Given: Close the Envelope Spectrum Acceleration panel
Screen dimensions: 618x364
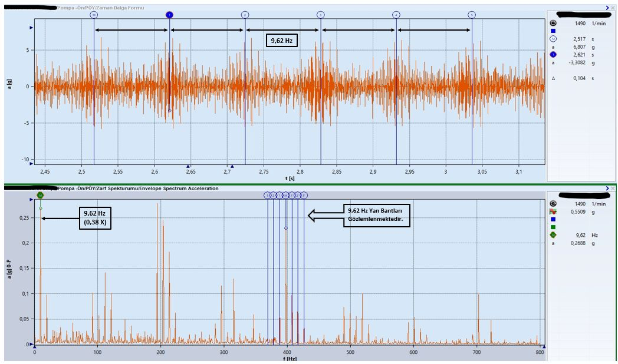Looking at the screenshot, I should point(613,188).
